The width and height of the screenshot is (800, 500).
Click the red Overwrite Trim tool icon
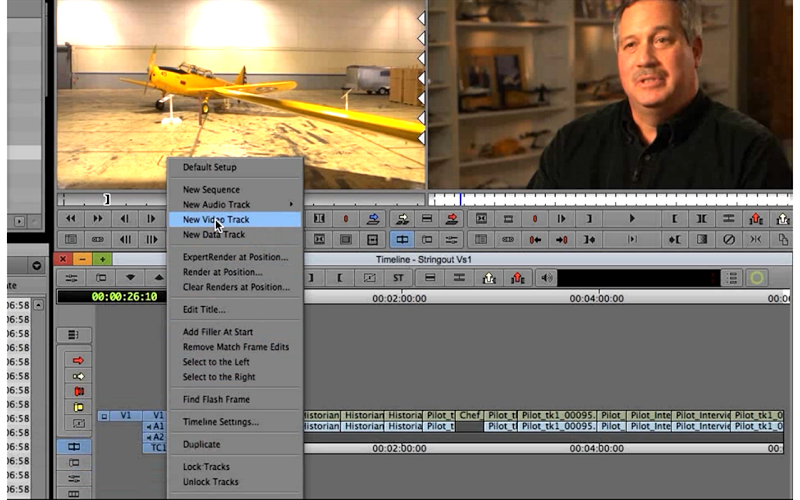[78, 391]
